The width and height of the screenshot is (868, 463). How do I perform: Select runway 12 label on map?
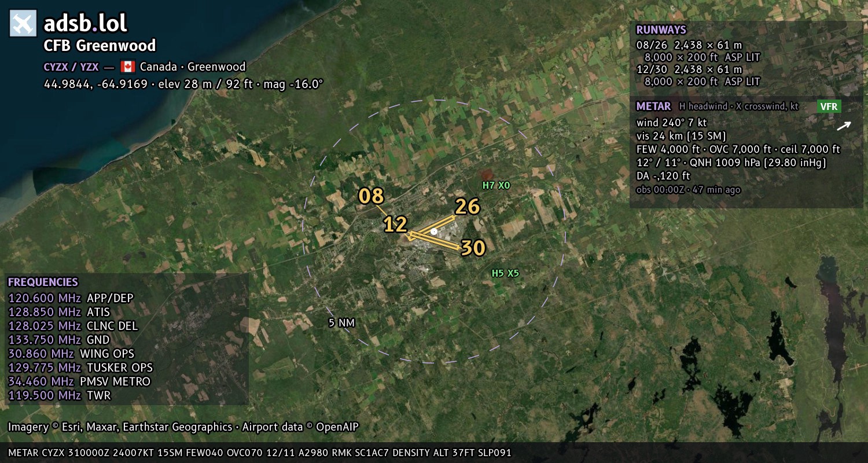[x=396, y=225]
